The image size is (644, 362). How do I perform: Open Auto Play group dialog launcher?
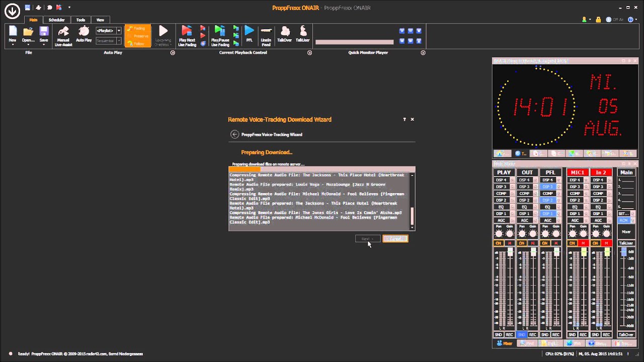tap(173, 52)
